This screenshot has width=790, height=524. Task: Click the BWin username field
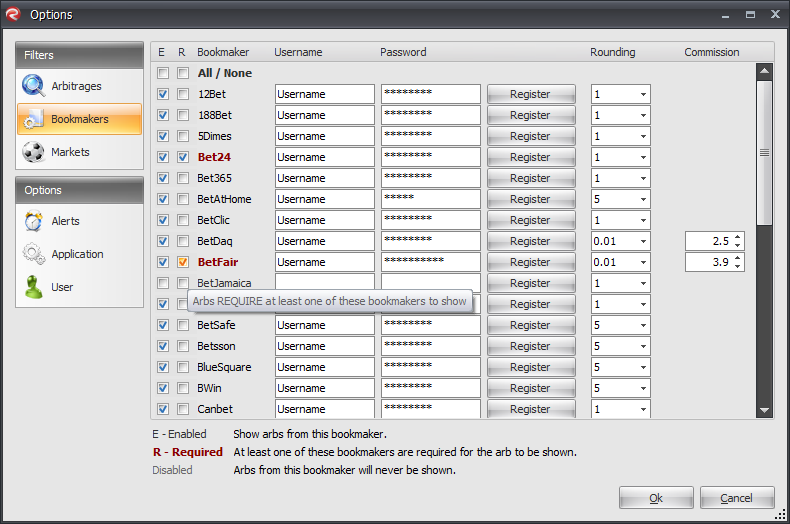325,388
